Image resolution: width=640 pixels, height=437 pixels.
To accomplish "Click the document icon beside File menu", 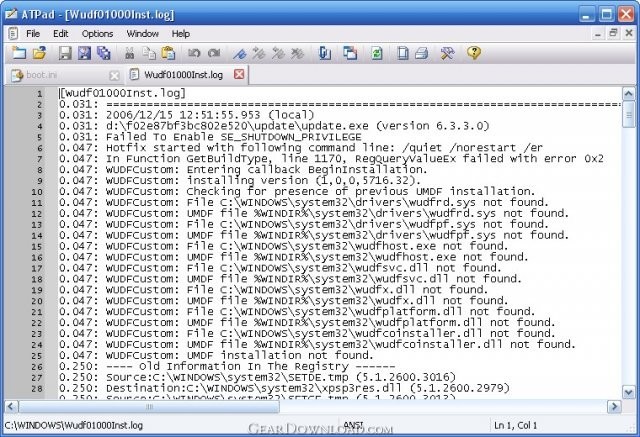I will (x=13, y=33).
